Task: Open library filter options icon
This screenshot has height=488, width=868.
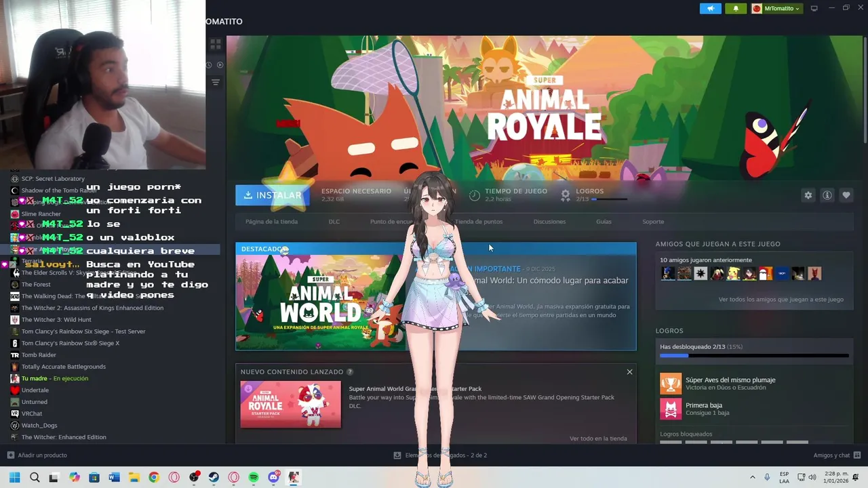Action: (x=216, y=82)
